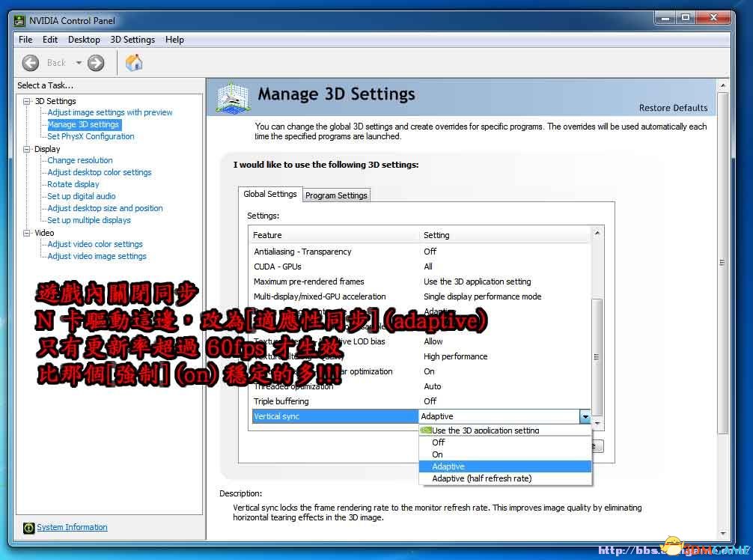Open Rotate display task

73,184
